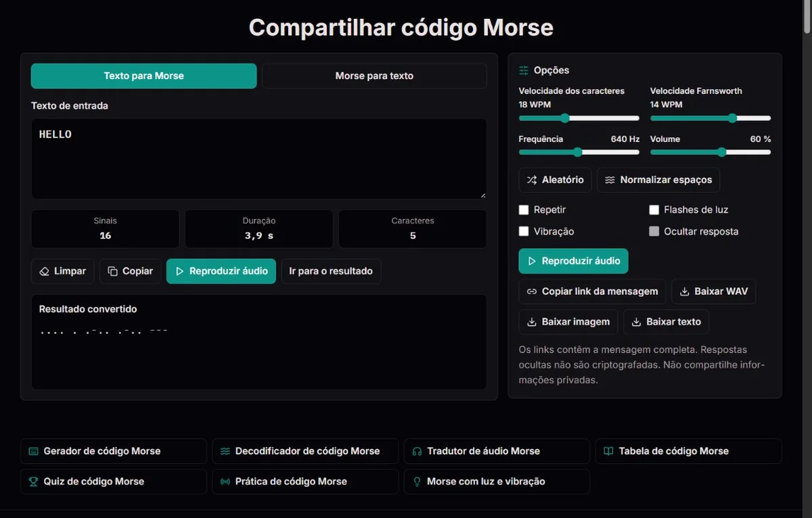Click Normalizar espaços button

point(658,180)
